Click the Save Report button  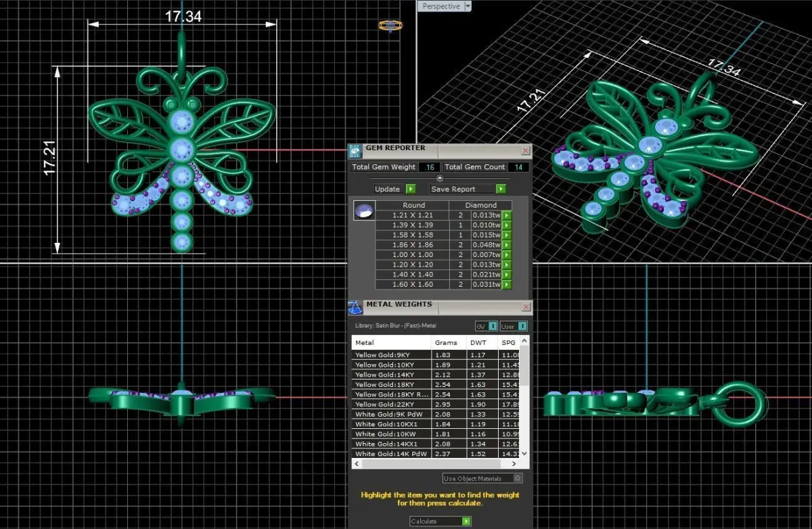coord(468,189)
